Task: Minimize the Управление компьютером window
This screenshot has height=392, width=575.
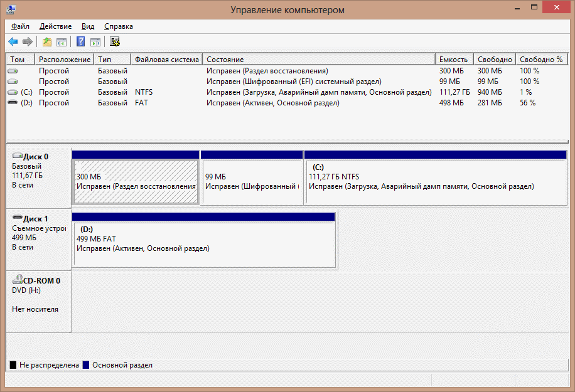Action: (x=517, y=8)
